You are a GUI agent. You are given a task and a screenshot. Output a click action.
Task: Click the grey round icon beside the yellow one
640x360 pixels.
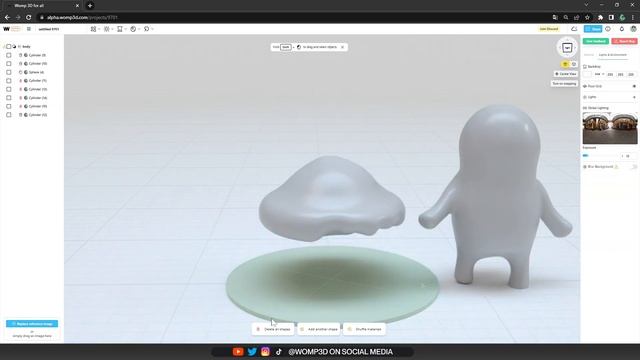click(x=574, y=64)
